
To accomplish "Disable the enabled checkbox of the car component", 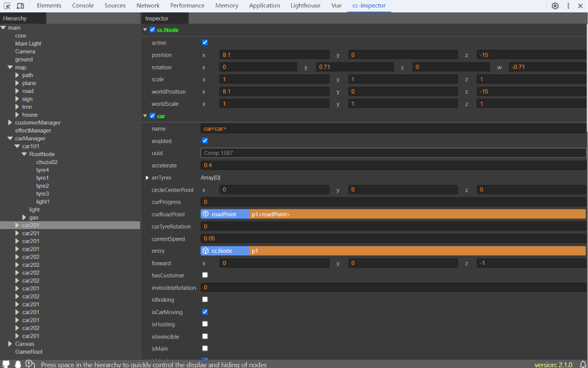I will 204,140.
